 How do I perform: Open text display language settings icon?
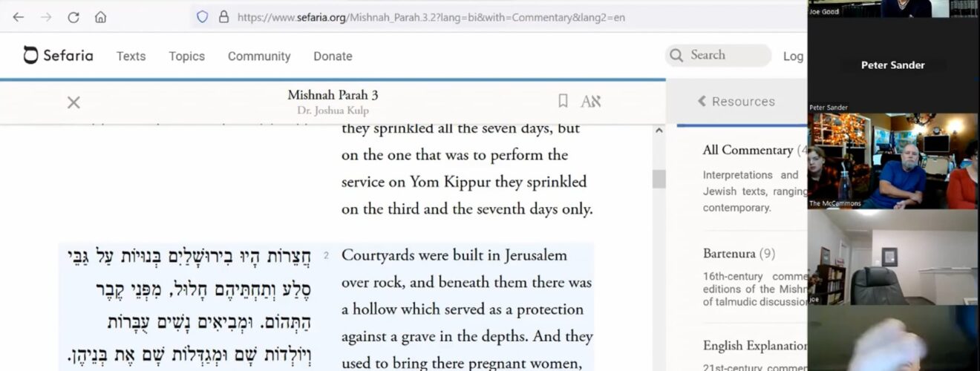590,102
